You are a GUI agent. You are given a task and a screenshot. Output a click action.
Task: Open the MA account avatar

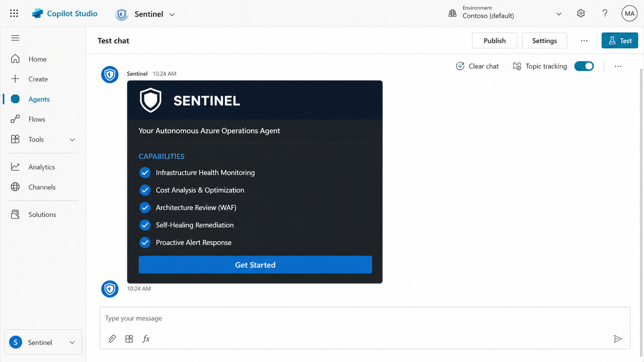[629, 14]
